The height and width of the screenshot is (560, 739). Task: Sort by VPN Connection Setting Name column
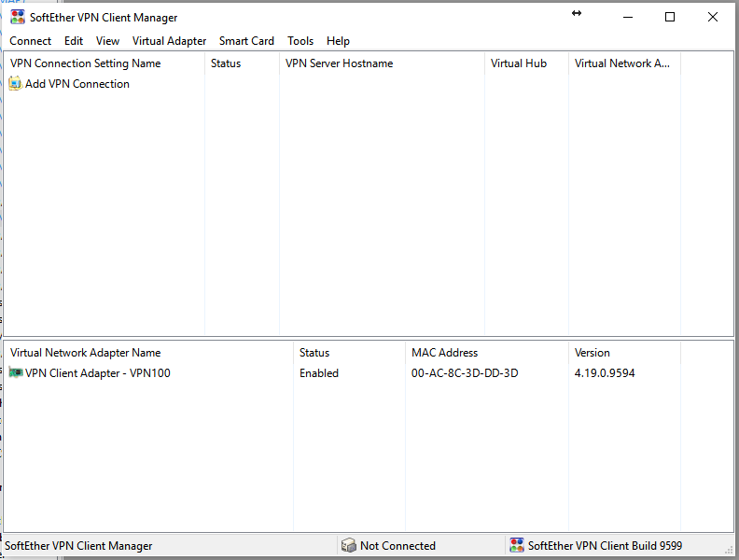105,63
